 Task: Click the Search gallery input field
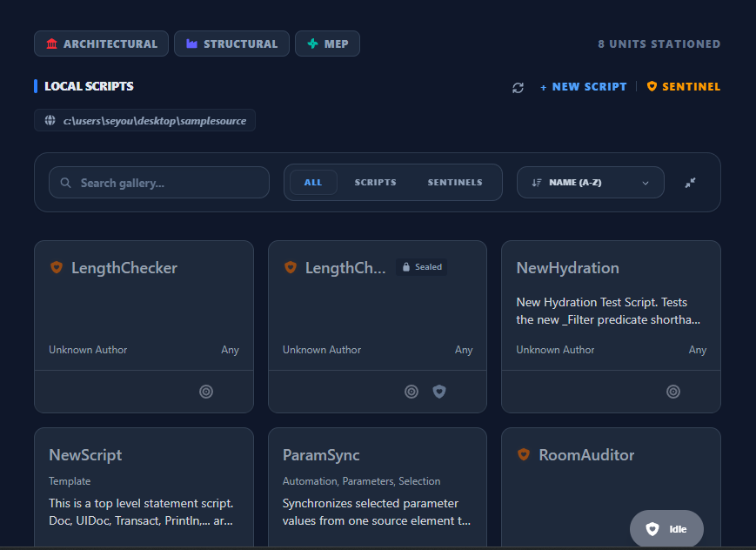pos(159,183)
